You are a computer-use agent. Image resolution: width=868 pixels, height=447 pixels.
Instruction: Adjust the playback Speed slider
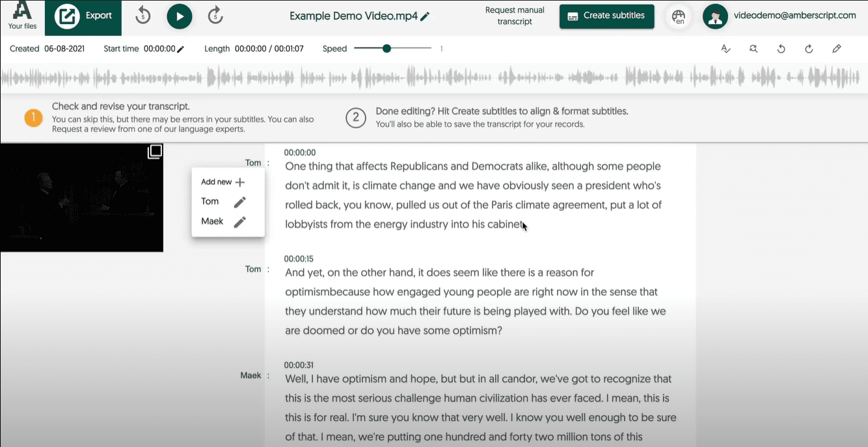(x=387, y=48)
